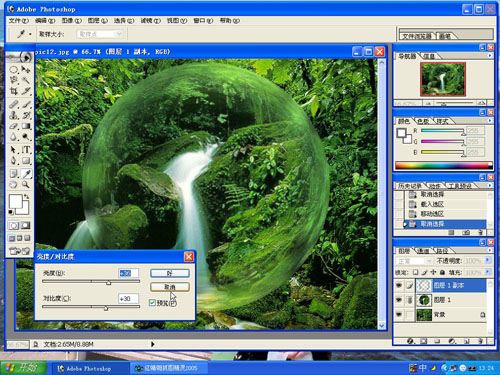Expand the opacity arrow in Layers panel
Image resolution: width=500 pixels, height=375 pixels.
click(488, 260)
